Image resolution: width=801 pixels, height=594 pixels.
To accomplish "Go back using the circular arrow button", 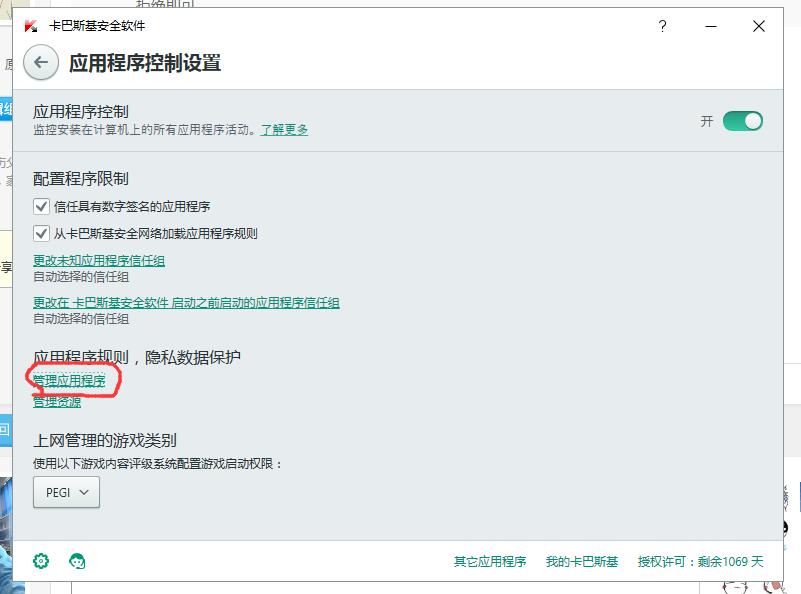I will coord(41,63).
